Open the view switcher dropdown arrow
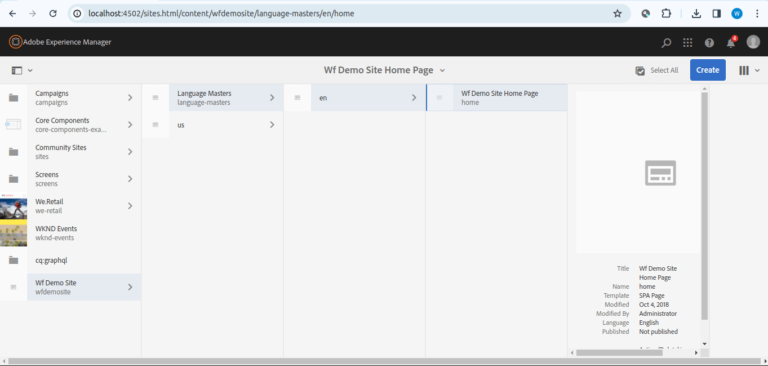The height and width of the screenshot is (366, 768). click(757, 71)
